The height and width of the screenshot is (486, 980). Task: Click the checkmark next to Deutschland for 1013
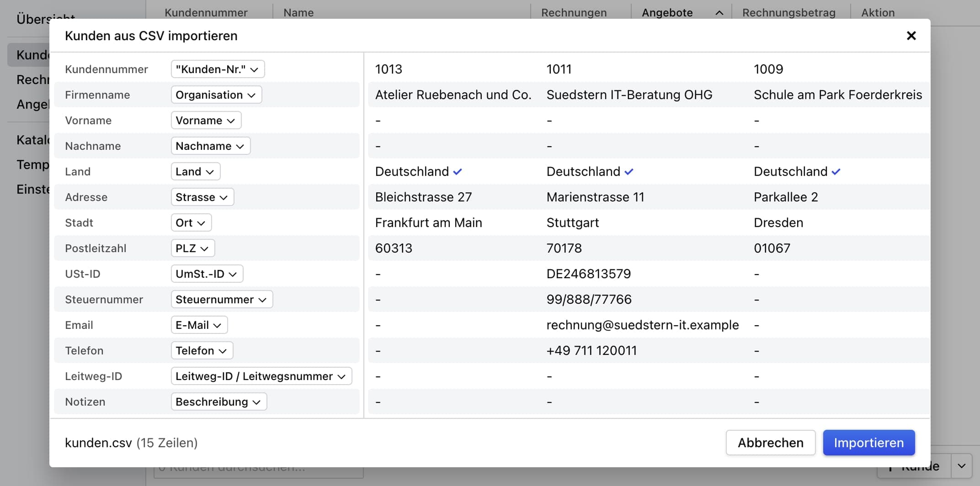[x=458, y=172]
